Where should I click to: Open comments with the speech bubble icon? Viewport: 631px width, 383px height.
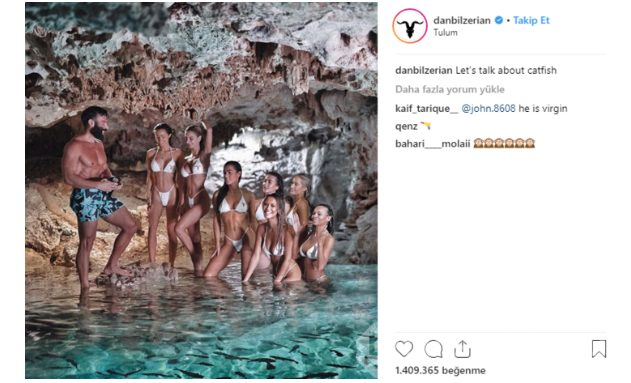[433, 349]
